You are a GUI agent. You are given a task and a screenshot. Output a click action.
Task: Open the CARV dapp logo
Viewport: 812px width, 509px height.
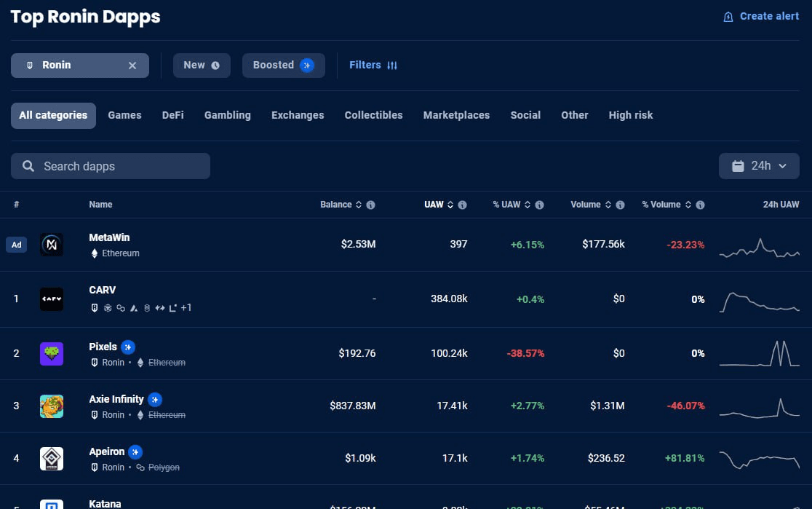pyautogui.click(x=52, y=299)
